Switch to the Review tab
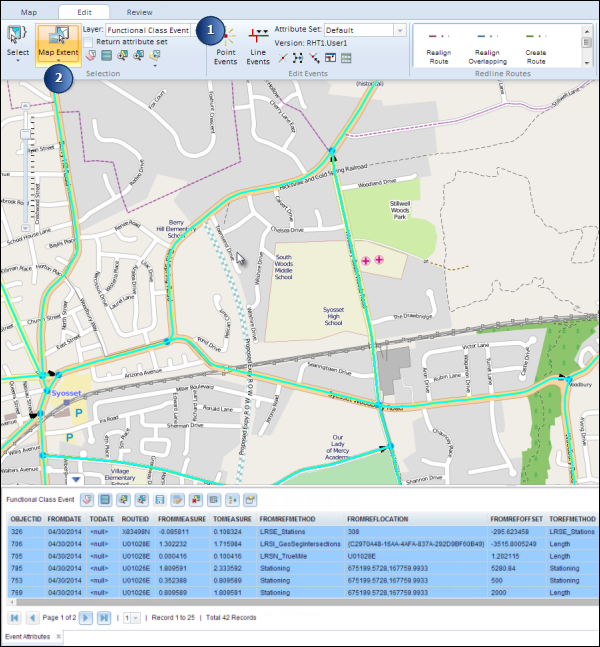The width and height of the screenshot is (600, 647). pos(139,11)
